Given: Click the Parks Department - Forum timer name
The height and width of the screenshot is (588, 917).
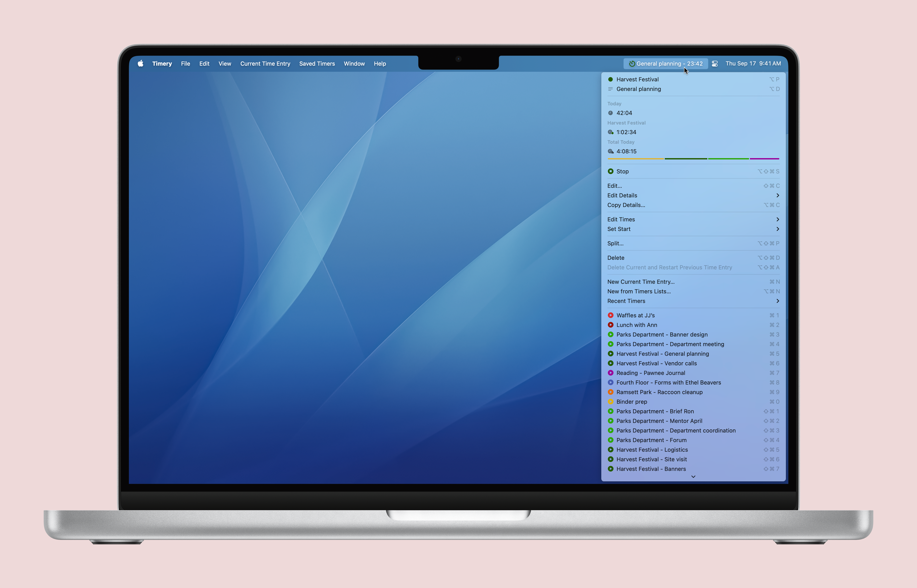Looking at the screenshot, I should (651, 440).
